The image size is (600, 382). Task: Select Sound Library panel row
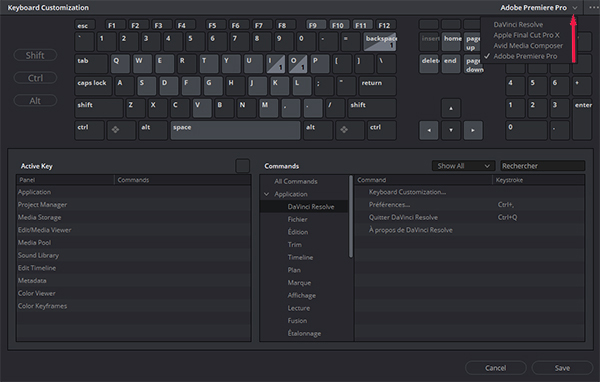click(134, 255)
